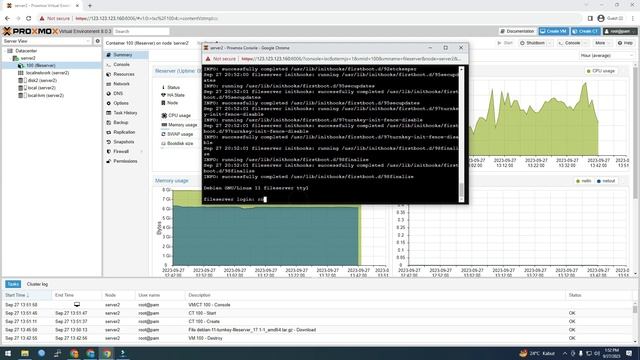Select the CT 100 - Start task row
Viewport: 640px width, 360px height.
tap(318, 313)
